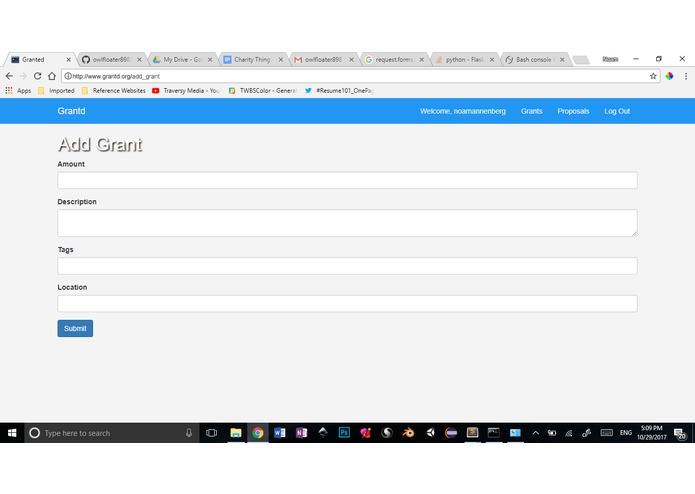Screen dimensions: 695x494
Task: Open Blender from the taskbar
Action: [x=408, y=432]
